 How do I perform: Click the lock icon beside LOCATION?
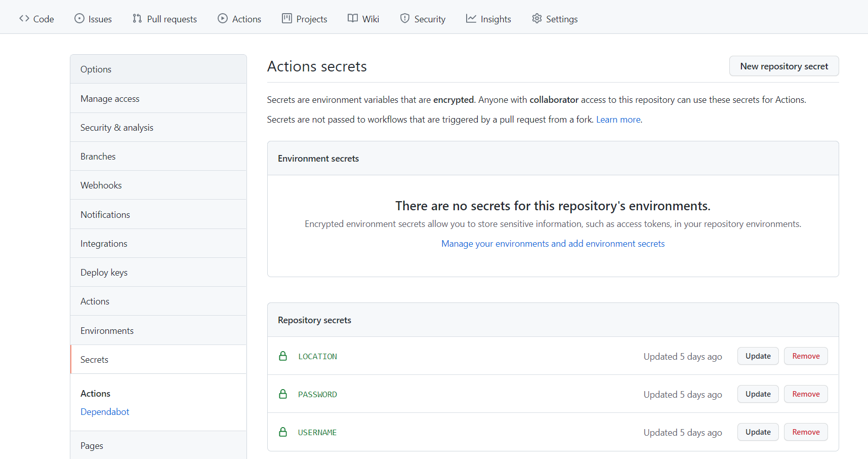tap(283, 356)
